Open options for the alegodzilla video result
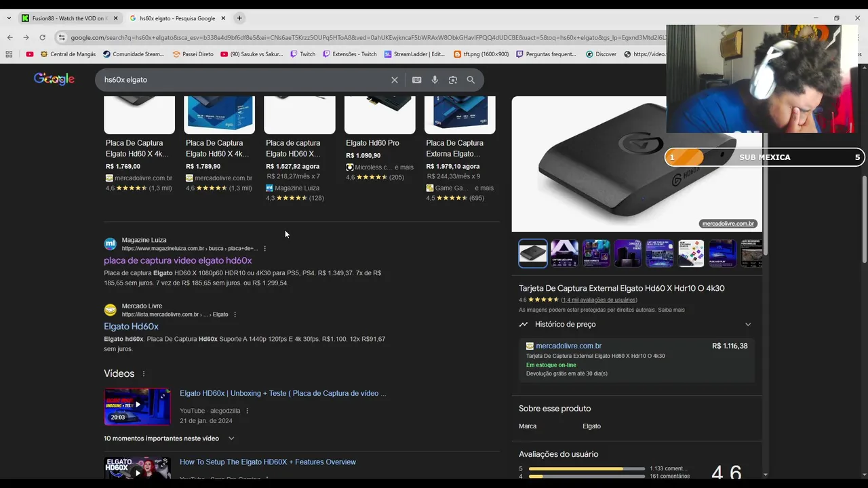This screenshot has width=868, height=488. [247, 411]
